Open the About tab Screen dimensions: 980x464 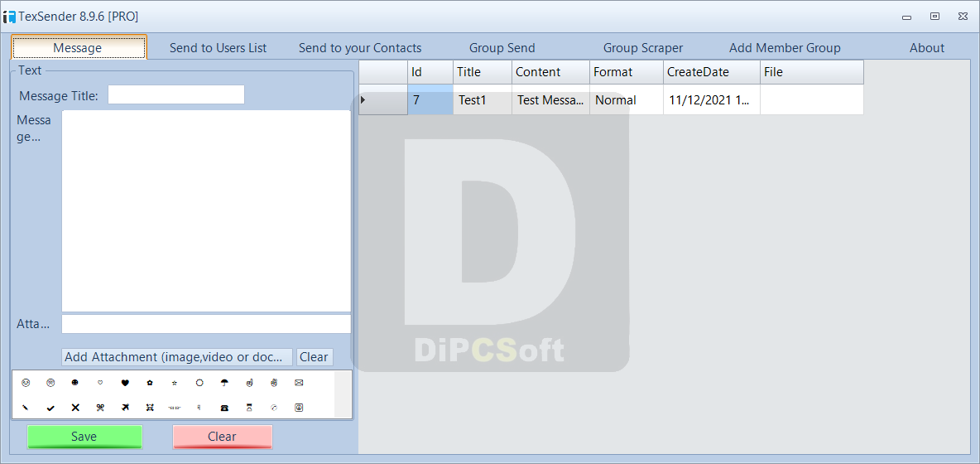pos(927,47)
